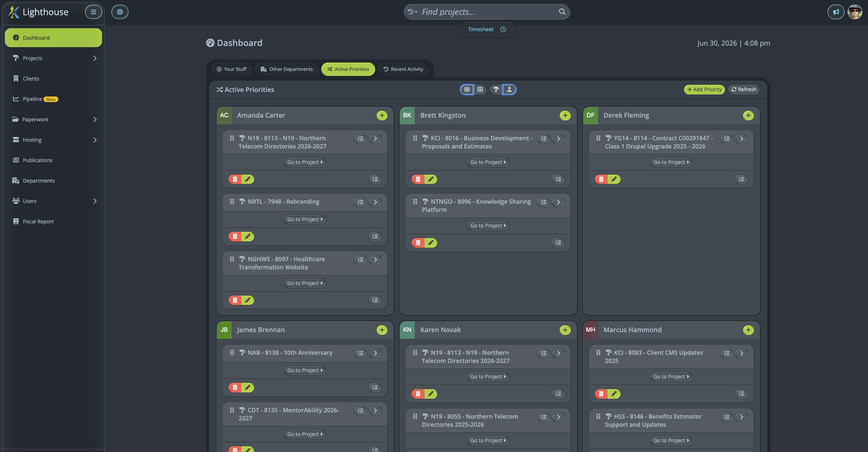Viewport: 868px width, 452px height.
Task: Open task list on NRTL Rebranding header
Action: pyautogui.click(x=360, y=202)
